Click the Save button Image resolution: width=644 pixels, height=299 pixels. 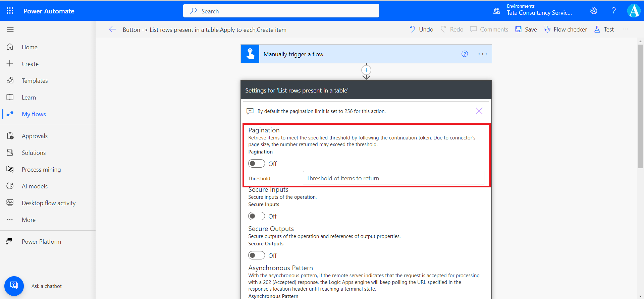pyautogui.click(x=526, y=29)
